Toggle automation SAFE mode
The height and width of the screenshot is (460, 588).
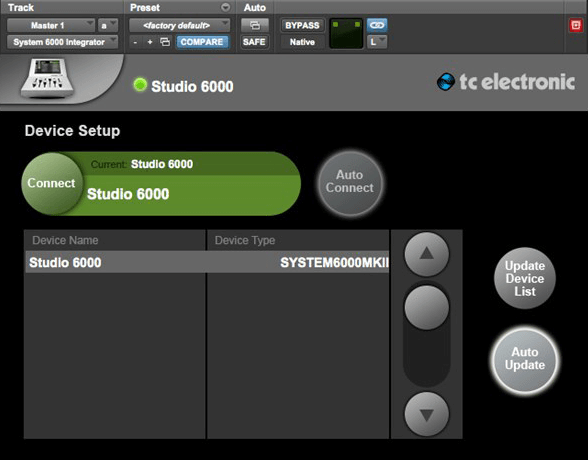254,42
